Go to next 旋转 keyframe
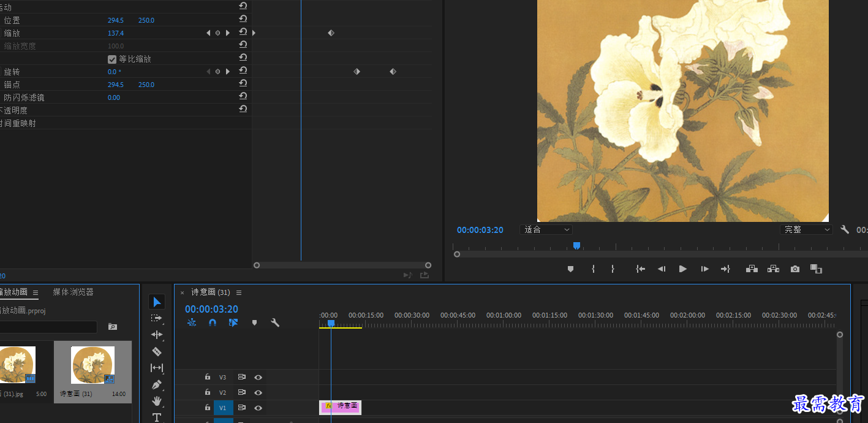Image resolution: width=868 pixels, height=423 pixels. [x=228, y=71]
